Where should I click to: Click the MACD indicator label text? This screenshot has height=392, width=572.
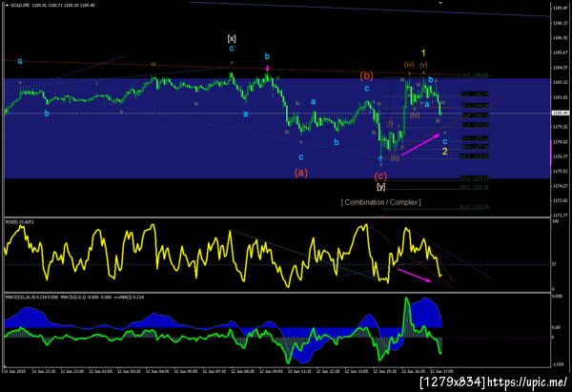click(x=74, y=298)
